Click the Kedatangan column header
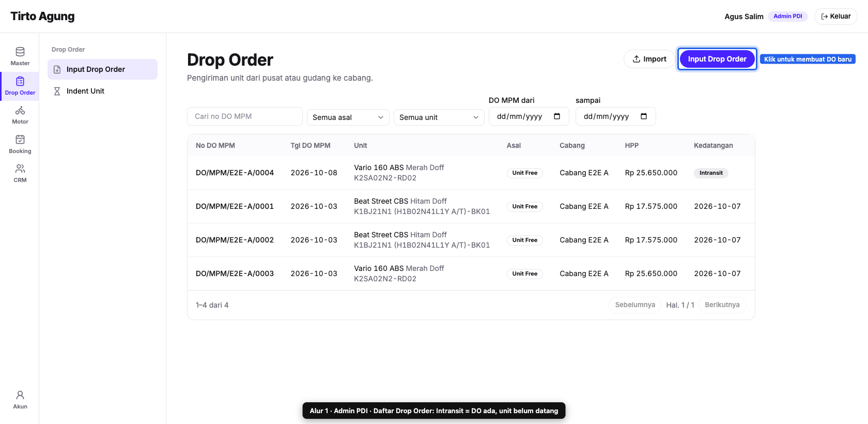The image size is (868, 424). (714, 145)
